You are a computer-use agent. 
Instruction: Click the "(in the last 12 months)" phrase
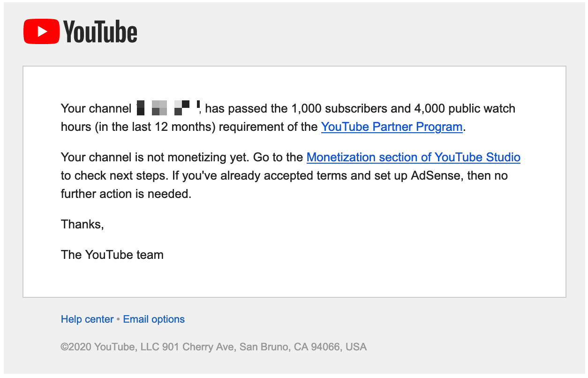click(x=155, y=127)
